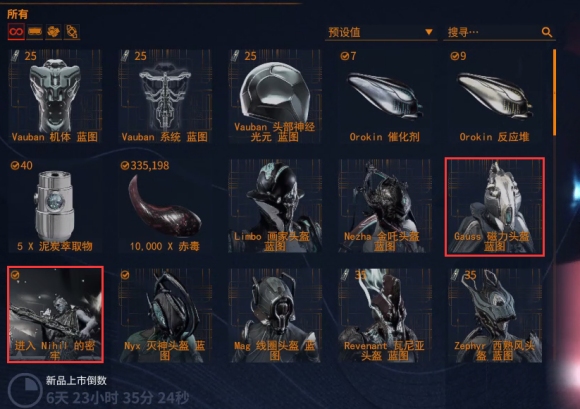Select the chain-link components filter icon
This screenshot has height=409, width=580.
pos(72,32)
